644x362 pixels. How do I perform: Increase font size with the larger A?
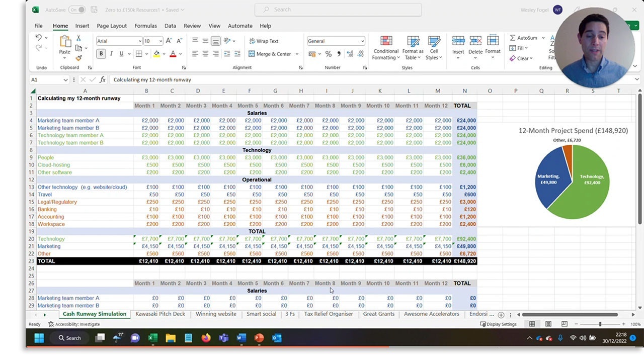pyautogui.click(x=169, y=41)
